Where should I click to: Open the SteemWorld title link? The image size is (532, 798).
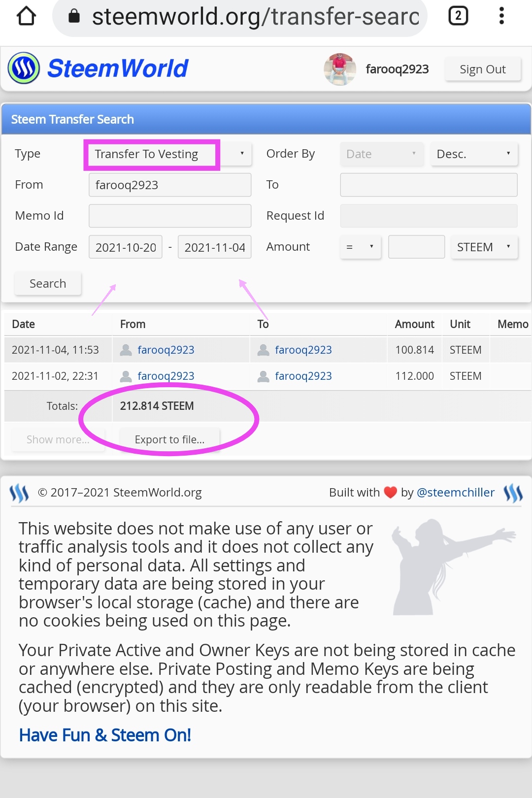(x=117, y=68)
